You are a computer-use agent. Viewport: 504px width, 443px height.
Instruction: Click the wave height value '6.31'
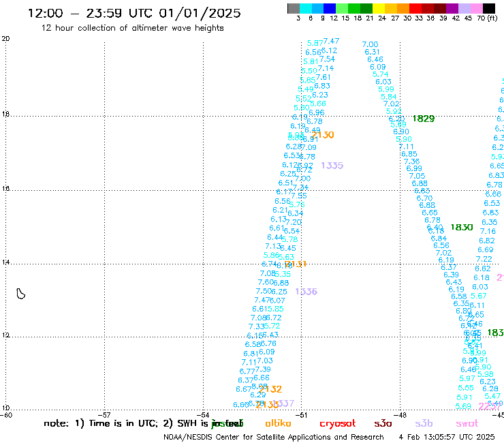click(372, 52)
